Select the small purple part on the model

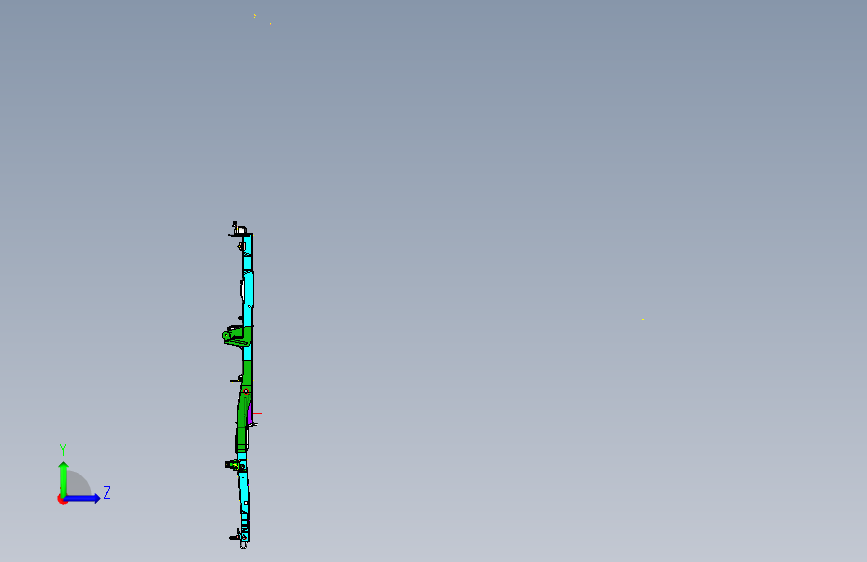coord(250,414)
